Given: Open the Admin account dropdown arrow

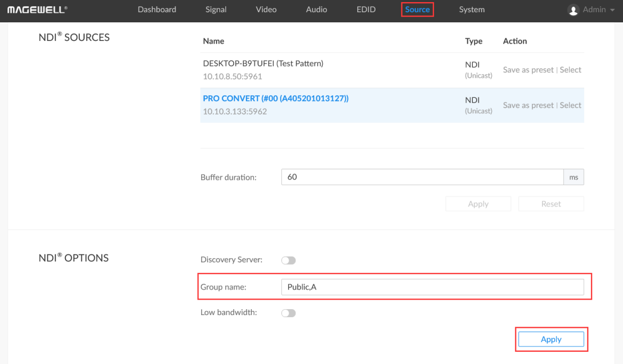Looking at the screenshot, I should 612,10.
